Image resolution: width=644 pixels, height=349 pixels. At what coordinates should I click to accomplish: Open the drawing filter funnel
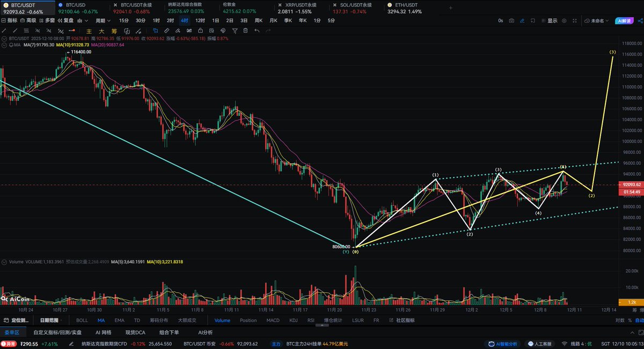(235, 31)
